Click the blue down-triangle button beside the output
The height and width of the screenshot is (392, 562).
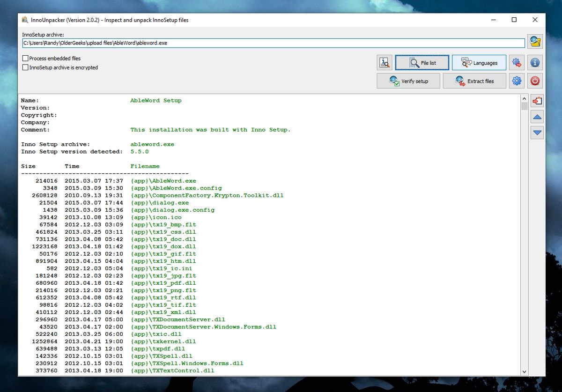click(537, 133)
